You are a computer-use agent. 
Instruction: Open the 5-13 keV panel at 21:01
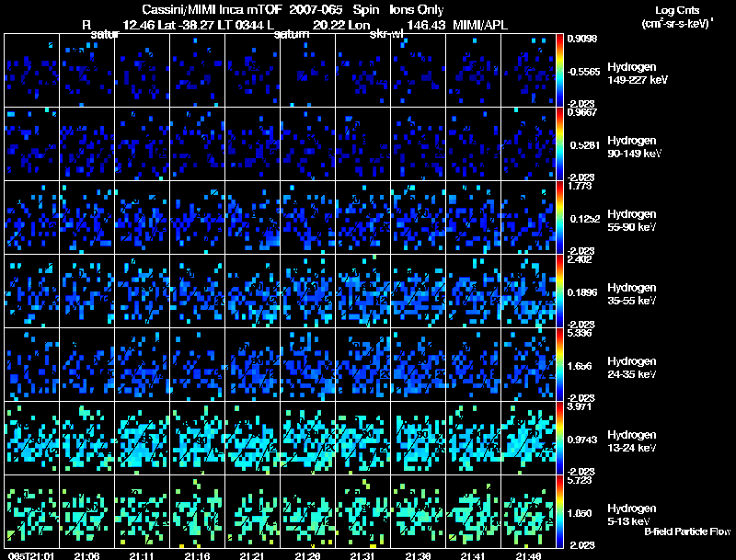(x=31, y=512)
